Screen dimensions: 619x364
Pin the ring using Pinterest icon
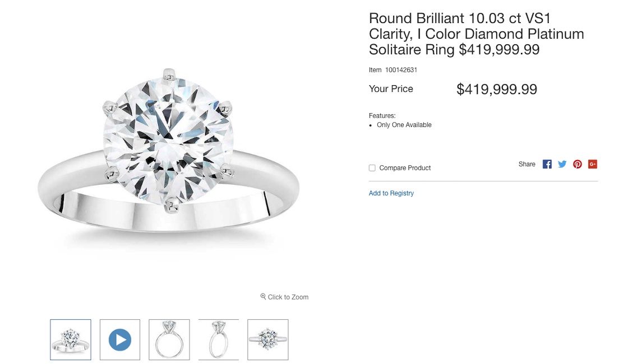(x=577, y=164)
